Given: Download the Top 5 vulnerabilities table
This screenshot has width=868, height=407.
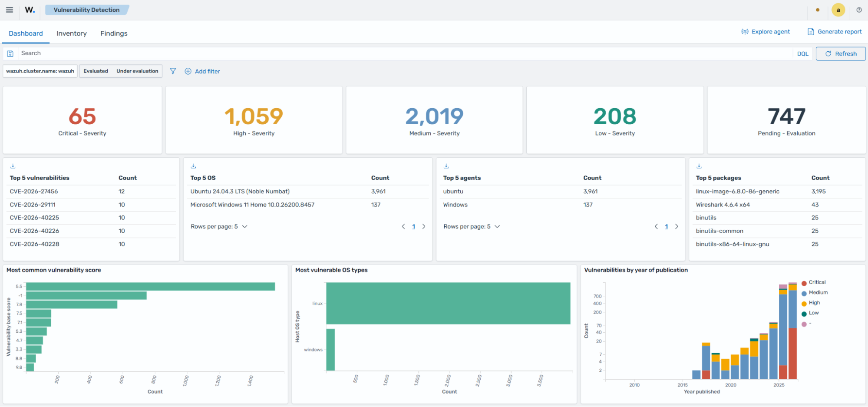Looking at the screenshot, I should tap(13, 166).
